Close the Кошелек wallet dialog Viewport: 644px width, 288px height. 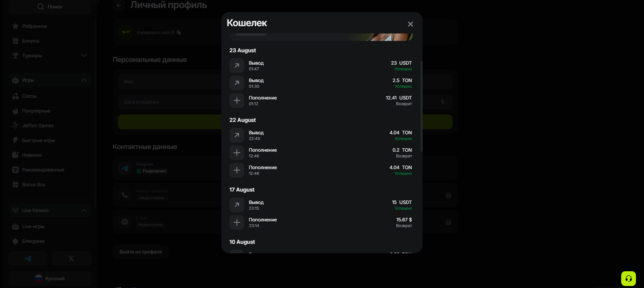pos(410,24)
